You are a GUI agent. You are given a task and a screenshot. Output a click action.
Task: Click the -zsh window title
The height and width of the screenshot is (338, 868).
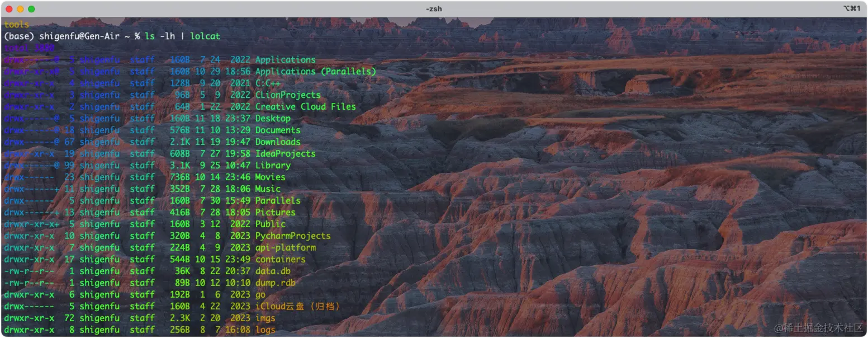pyautogui.click(x=434, y=8)
